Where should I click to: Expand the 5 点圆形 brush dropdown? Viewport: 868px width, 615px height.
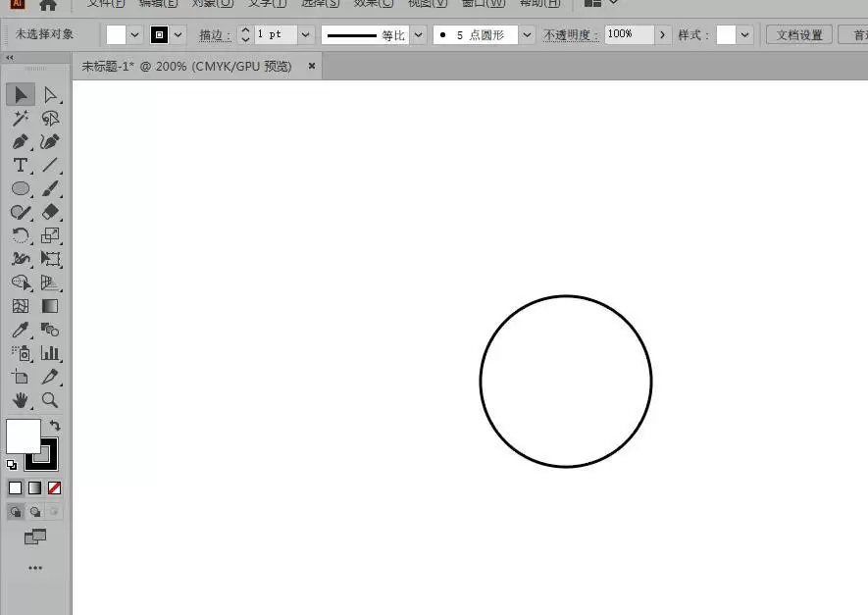coord(527,35)
